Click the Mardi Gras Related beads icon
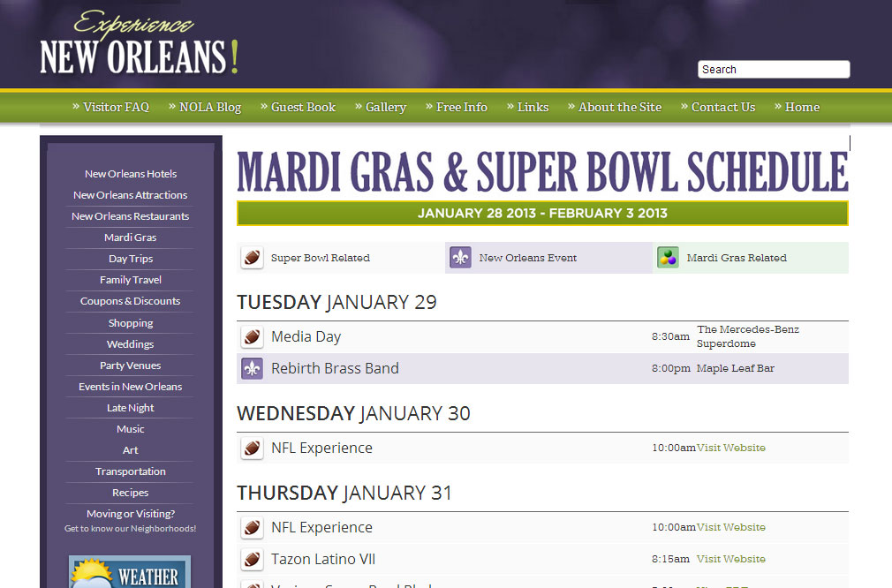The image size is (892, 588). pyautogui.click(x=669, y=258)
